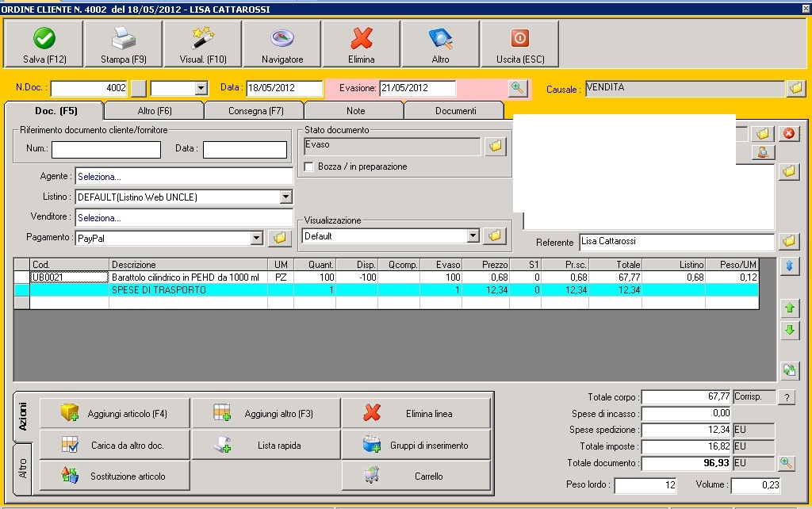Click the Venditore Seleziona... field
The image size is (812, 509).
184,218
